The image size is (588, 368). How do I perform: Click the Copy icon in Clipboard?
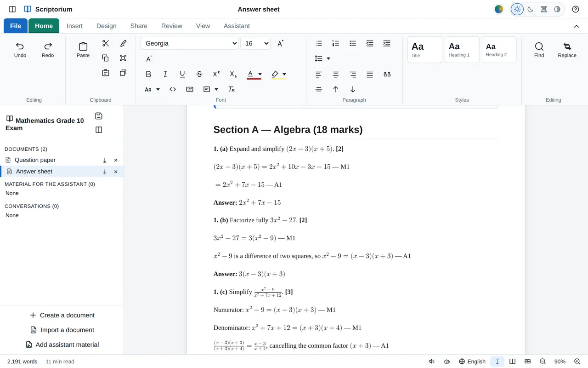click(x=106, y=58)
